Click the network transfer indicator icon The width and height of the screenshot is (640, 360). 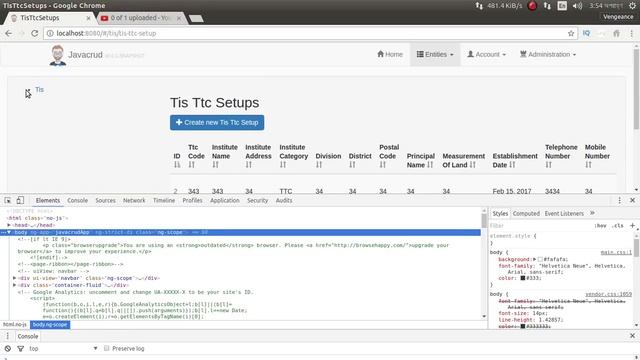(479, 6)
